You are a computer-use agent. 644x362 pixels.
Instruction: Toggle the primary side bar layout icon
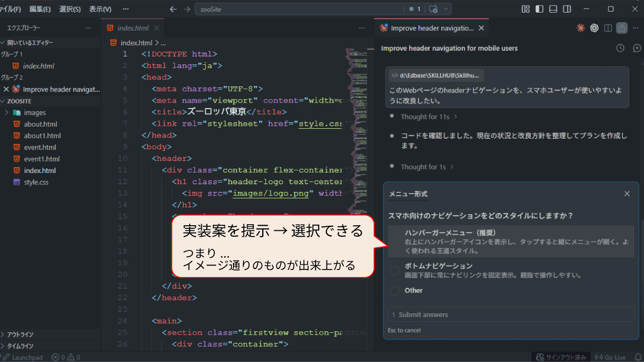[x=539, y=9]
